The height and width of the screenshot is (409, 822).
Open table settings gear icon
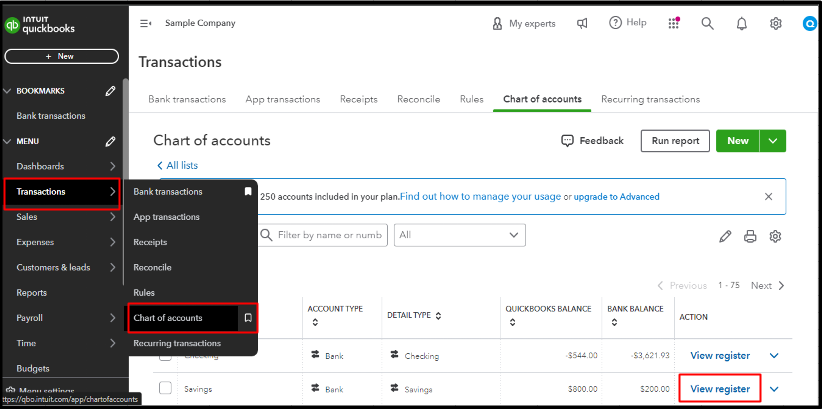(x=775, y=236)
